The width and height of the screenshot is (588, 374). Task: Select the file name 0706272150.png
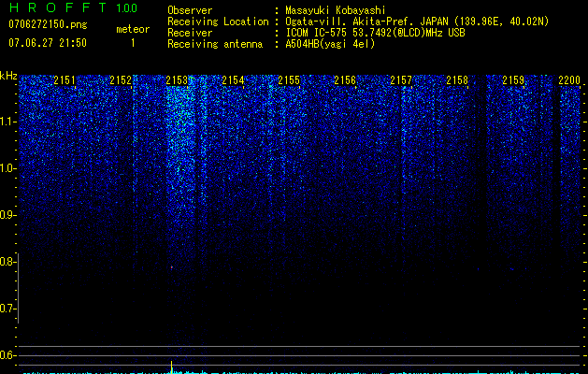click(x=48, y=24)
